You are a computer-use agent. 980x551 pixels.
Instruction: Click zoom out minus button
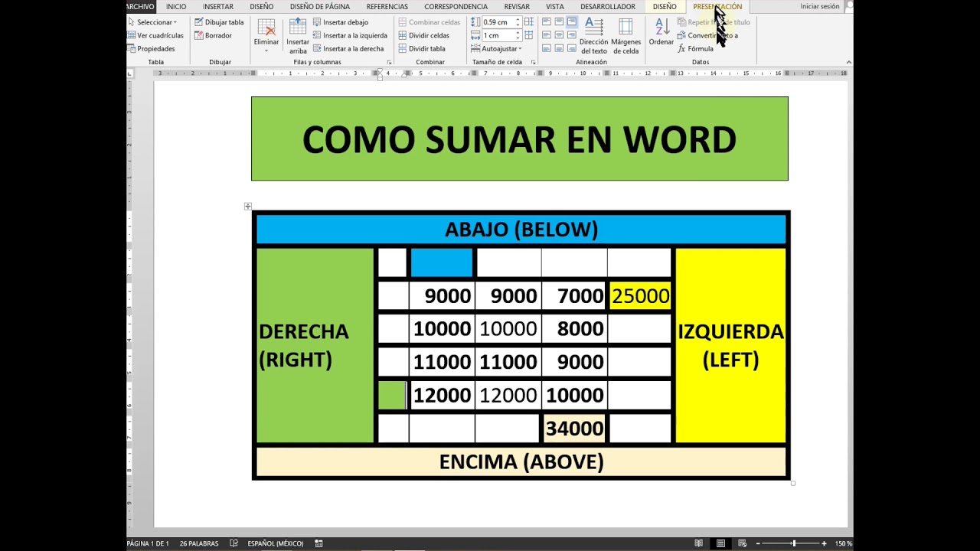click(x=758, y=543)
